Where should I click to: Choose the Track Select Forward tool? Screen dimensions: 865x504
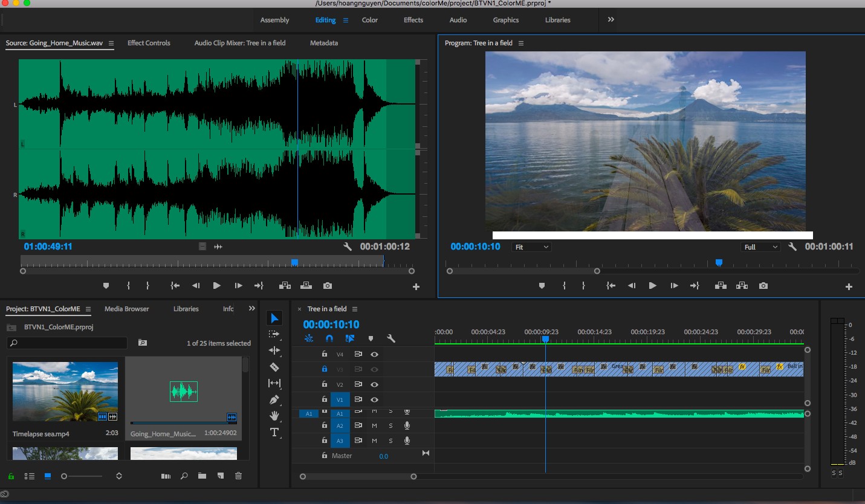pos(274,334)
